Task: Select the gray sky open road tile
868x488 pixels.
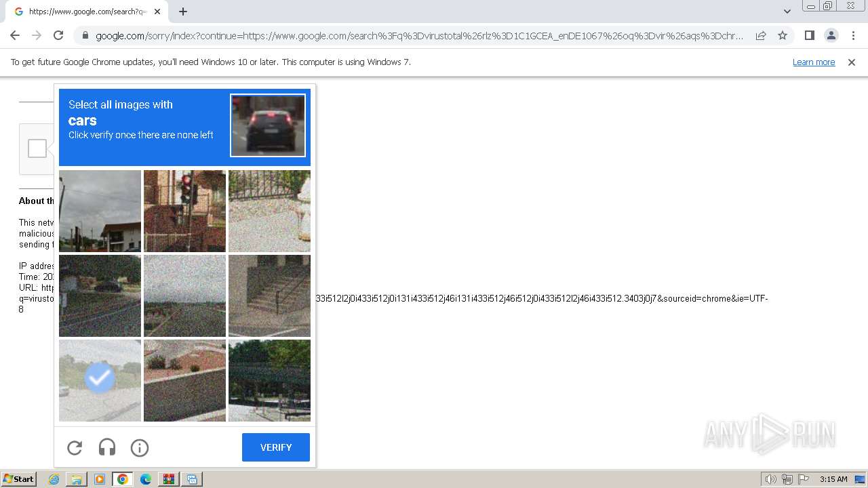Action: click(x=184, y=296)
